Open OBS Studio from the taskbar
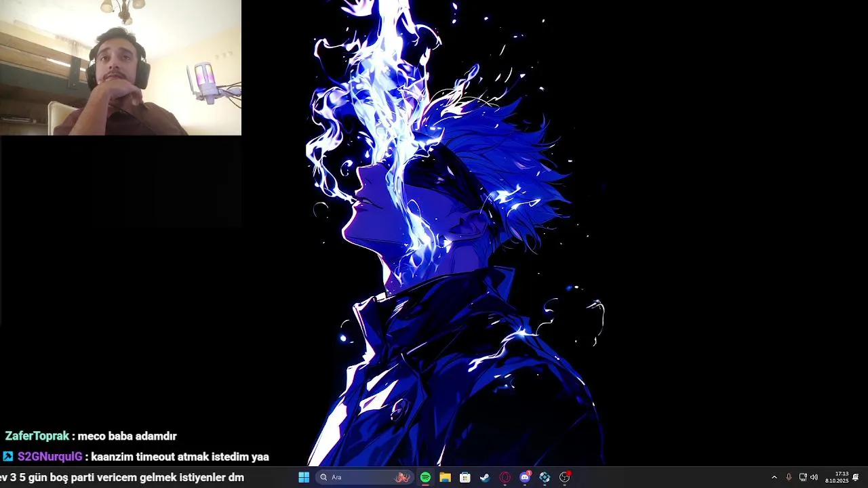868x488 pixels. (565, 477)
